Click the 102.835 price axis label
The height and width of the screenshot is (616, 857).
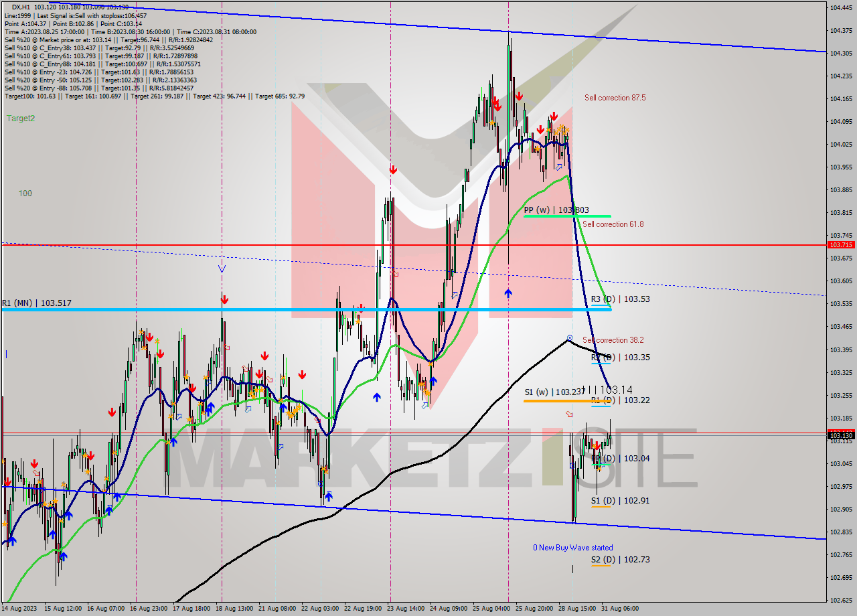841,532
